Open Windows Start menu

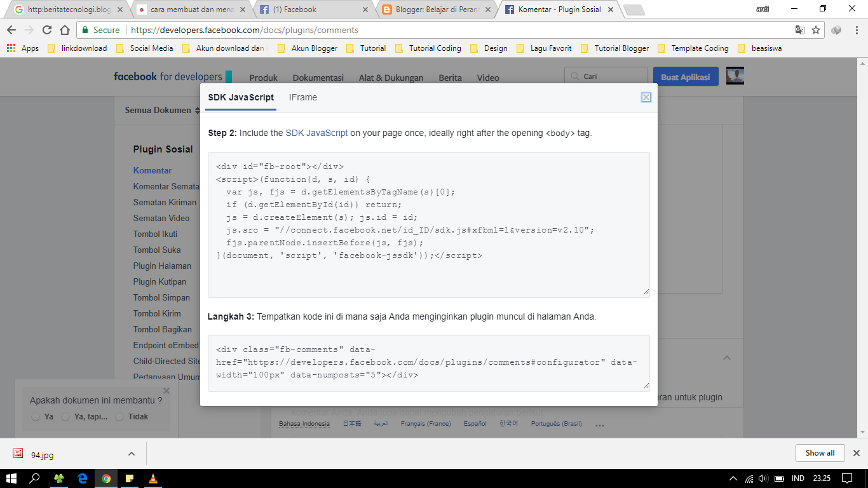pos(11,478)
